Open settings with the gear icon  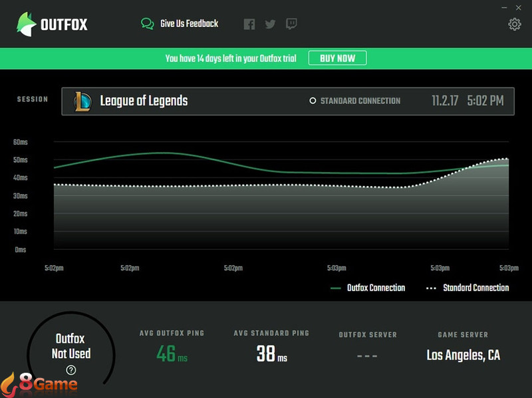(x=514, y=25)
